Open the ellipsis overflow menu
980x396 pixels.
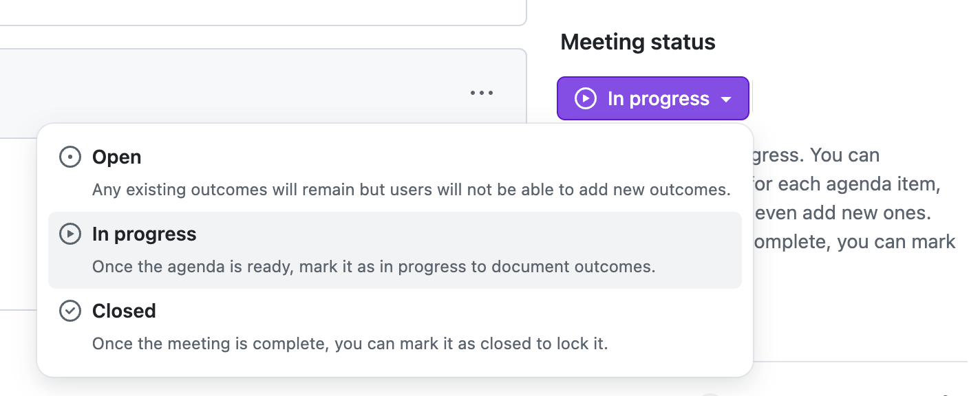click(x=481, y=93)
